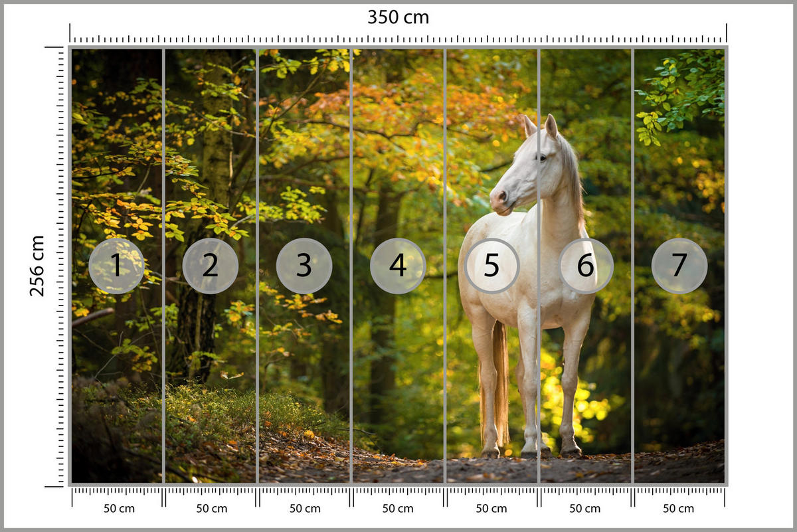Tap the circle marked 4
This screenshot has height=532, width=797.
point(398,266)
